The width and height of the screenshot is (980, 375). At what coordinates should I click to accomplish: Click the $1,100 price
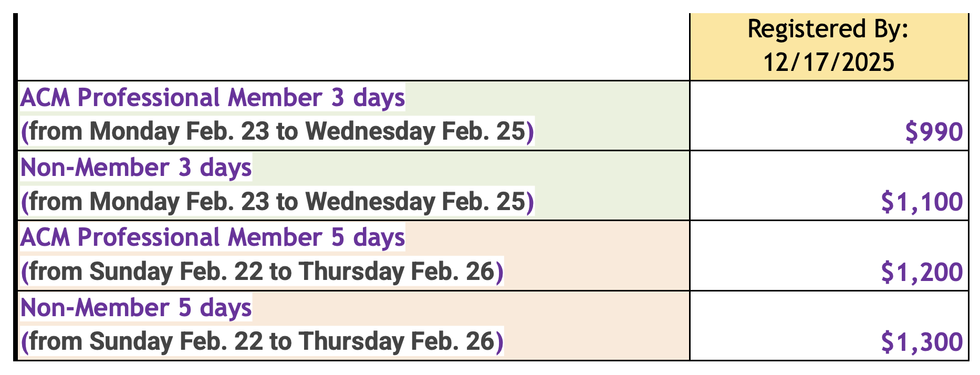click(x=922, y=202)
